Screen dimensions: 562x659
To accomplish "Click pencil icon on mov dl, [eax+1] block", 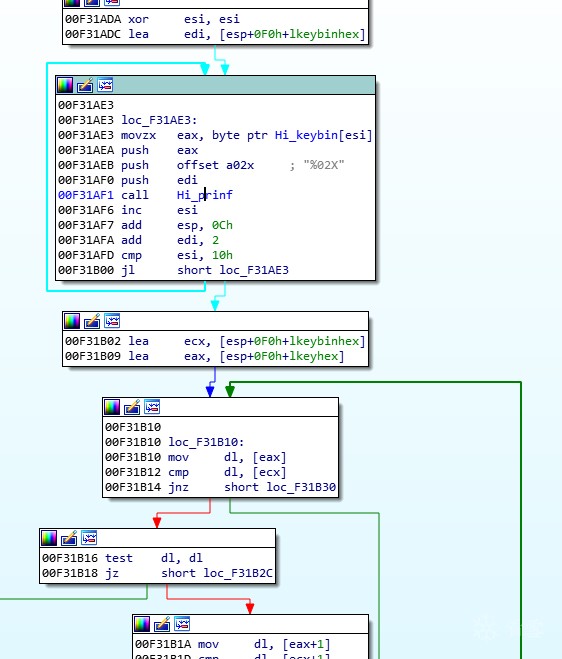I will (x=162, y=624).
